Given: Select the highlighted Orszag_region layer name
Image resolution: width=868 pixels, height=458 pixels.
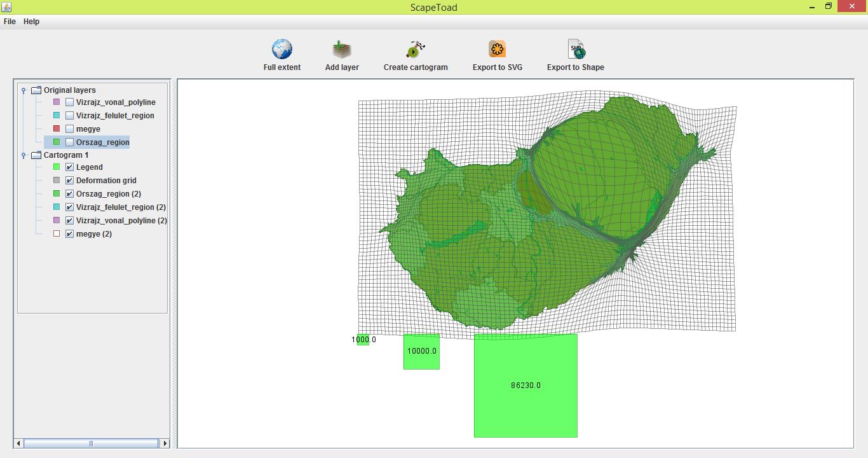Looking at the screenshot, I should point(103,142).
